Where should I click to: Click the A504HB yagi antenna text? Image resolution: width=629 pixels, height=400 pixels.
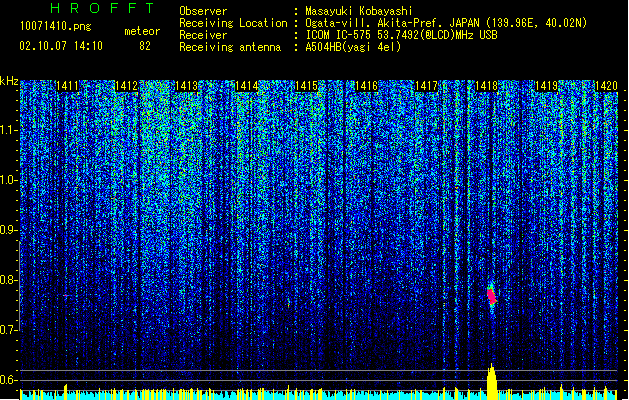tap(353, 47)
